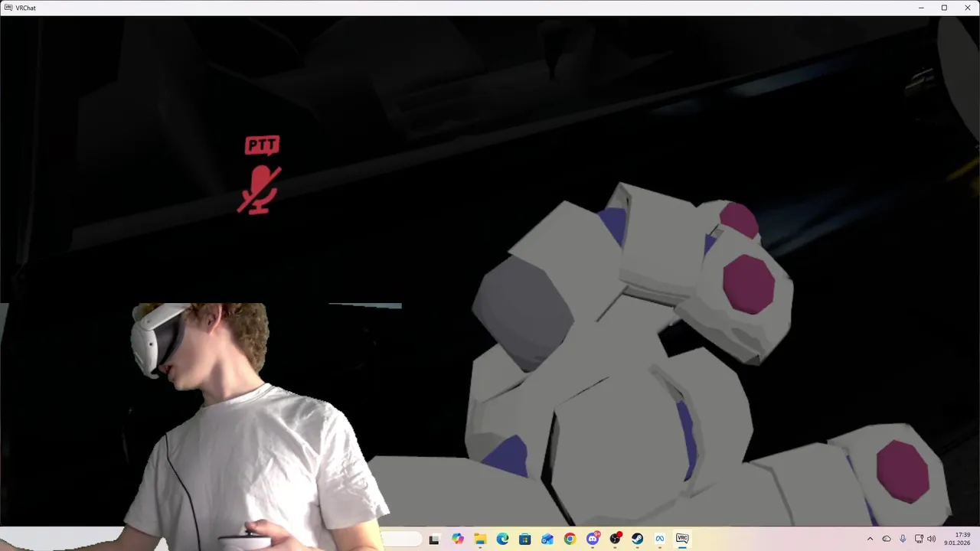Open Microsoft Edge from the taskbar
Viewport: 980px width, 551px height.
(502, 539)
